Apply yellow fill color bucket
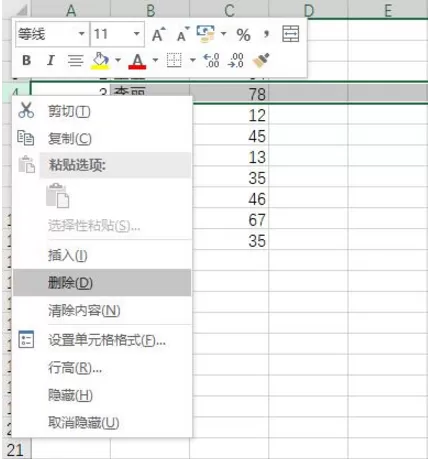428x459 pixels. point(100,61)
